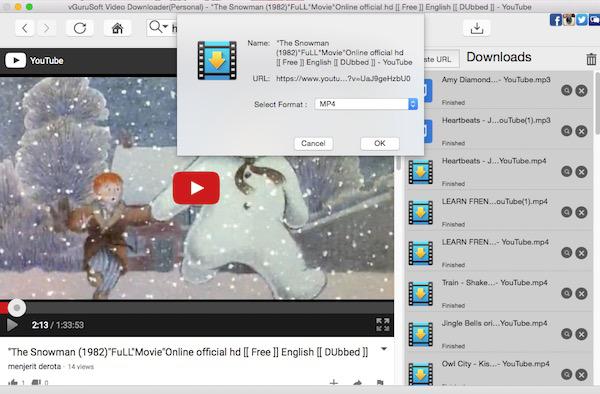
Task: Open the Instagram icon in top bar
Action: coord(569,20)
